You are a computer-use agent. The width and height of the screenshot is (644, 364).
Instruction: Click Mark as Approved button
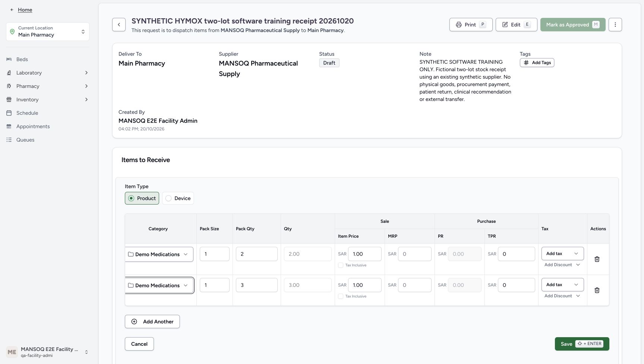coord(573,25)
